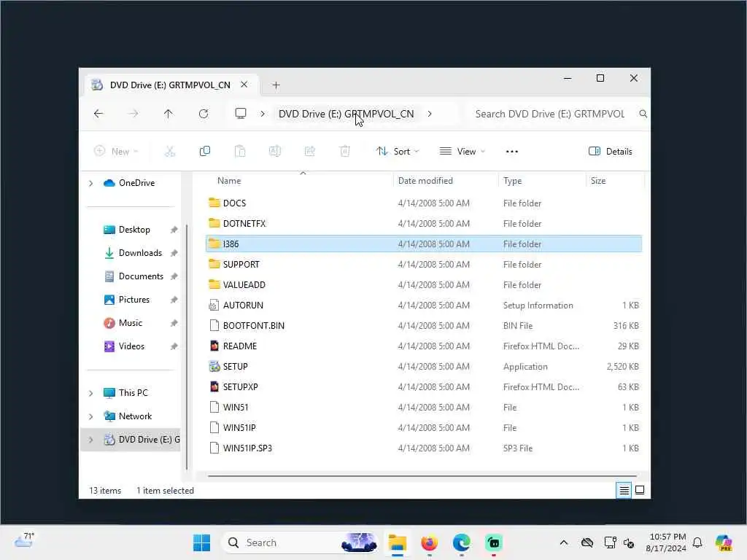Image resolution: width=747 pixels, height=560 pixels.
Task: Expand the OneDrive tree node
Action: pos(90,183)
